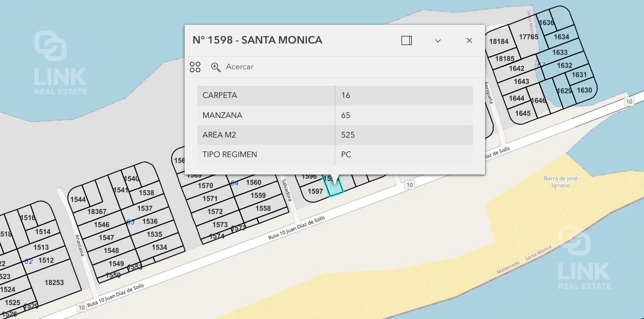
Task: Collapse the popup using the chevron
Action: (438, 40)
